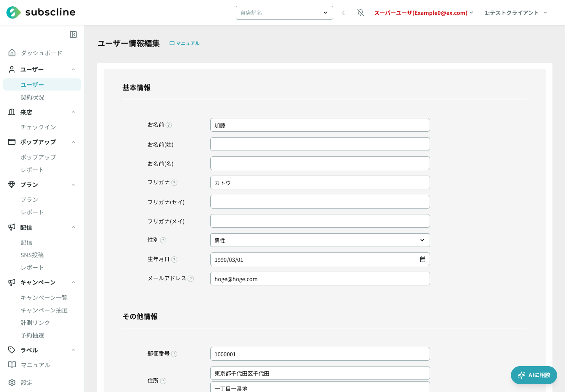The height and width of the screenshot is (392, 565).
Task: Open the calendar picker for 生年月日
Action: point(423,260)
